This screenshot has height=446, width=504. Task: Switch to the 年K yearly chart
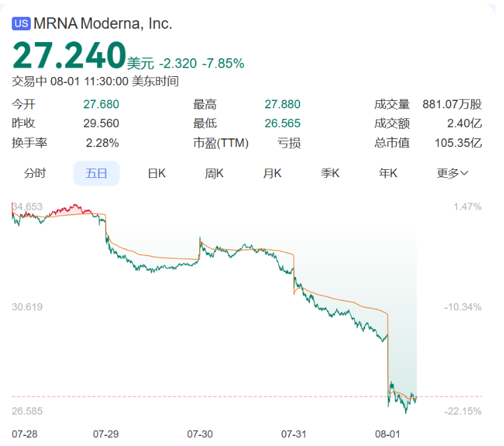[388, 174]
